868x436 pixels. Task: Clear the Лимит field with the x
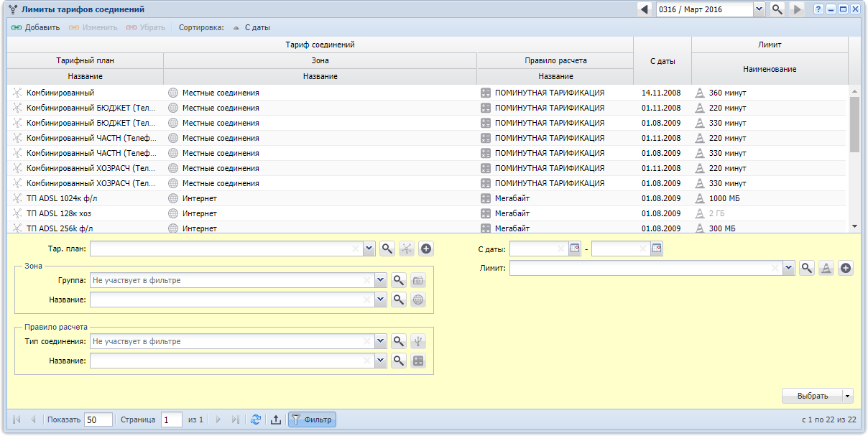(x=775, y=268)
